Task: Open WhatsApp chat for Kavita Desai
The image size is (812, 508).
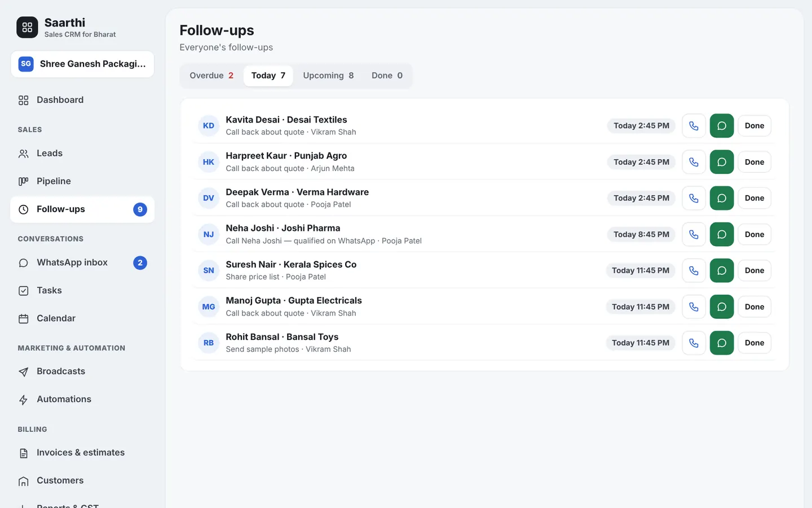Action: pos(722,126)
